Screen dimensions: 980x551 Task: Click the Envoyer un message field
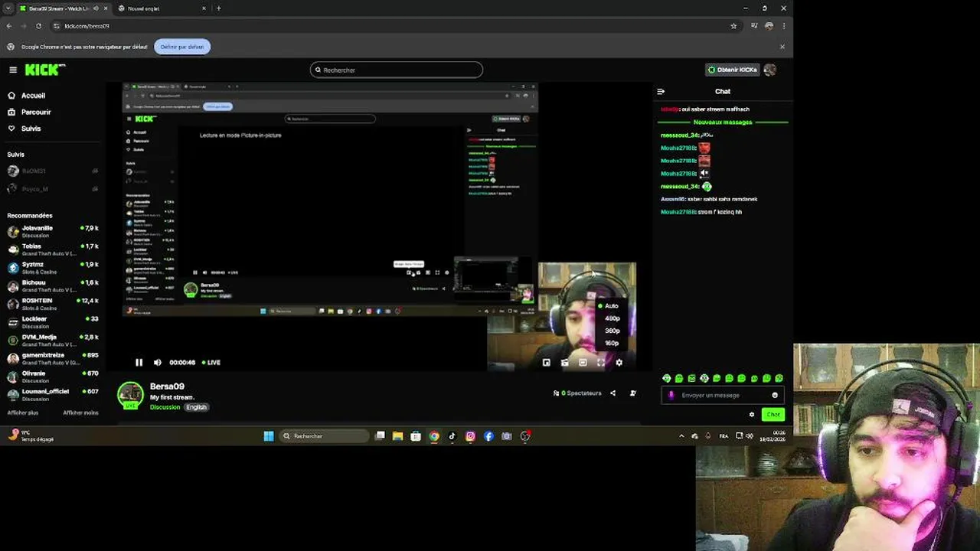pos(721,396)
